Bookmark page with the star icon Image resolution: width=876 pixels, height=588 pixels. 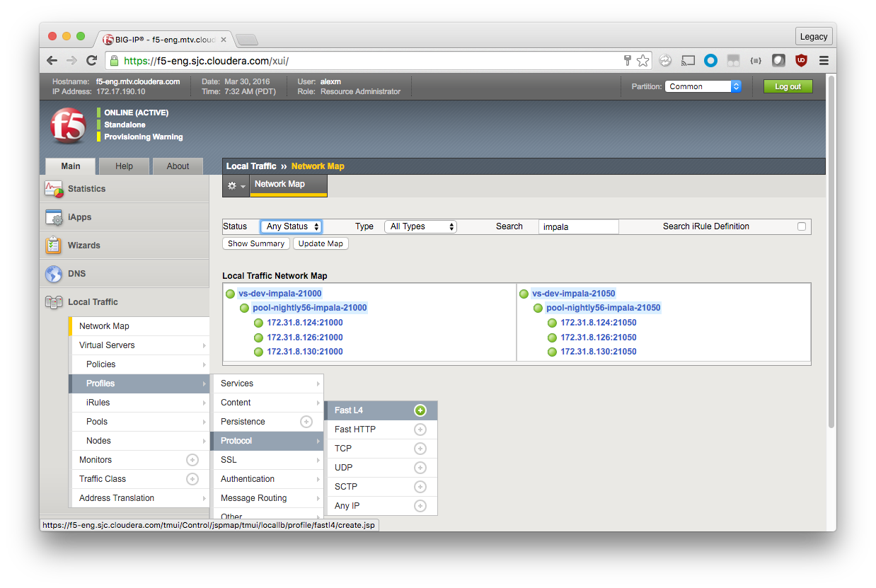pos(642,61)
